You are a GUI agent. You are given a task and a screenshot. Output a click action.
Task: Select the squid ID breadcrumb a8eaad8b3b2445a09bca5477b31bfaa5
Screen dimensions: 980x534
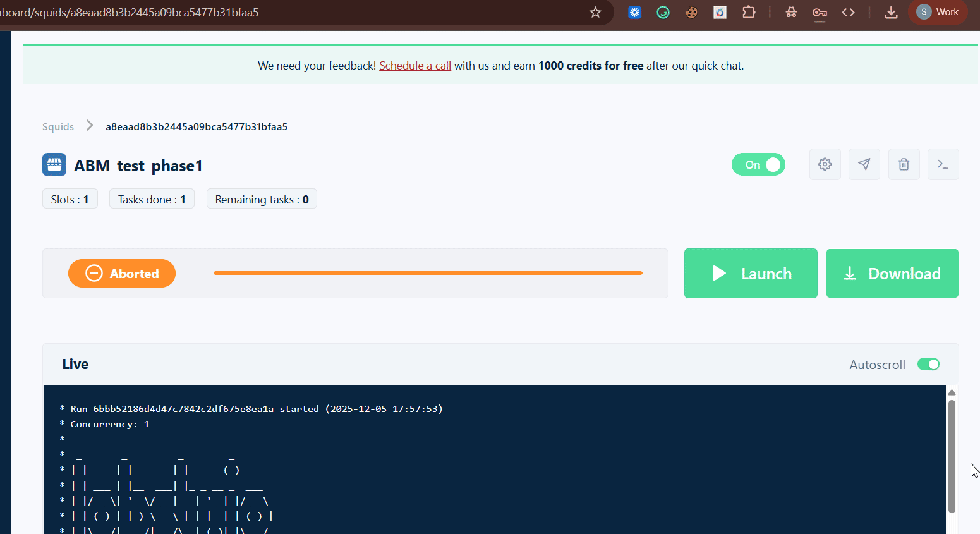tap(196, 126)
